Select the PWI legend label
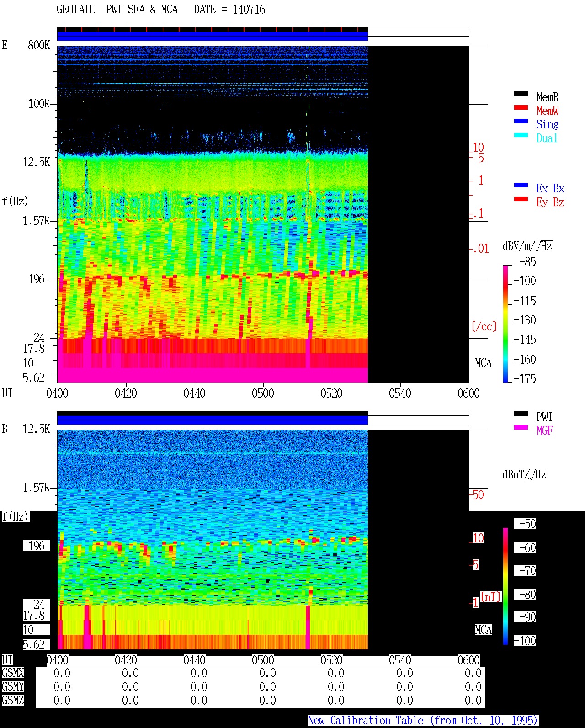The image size is (585, 728). click(544, 417)
